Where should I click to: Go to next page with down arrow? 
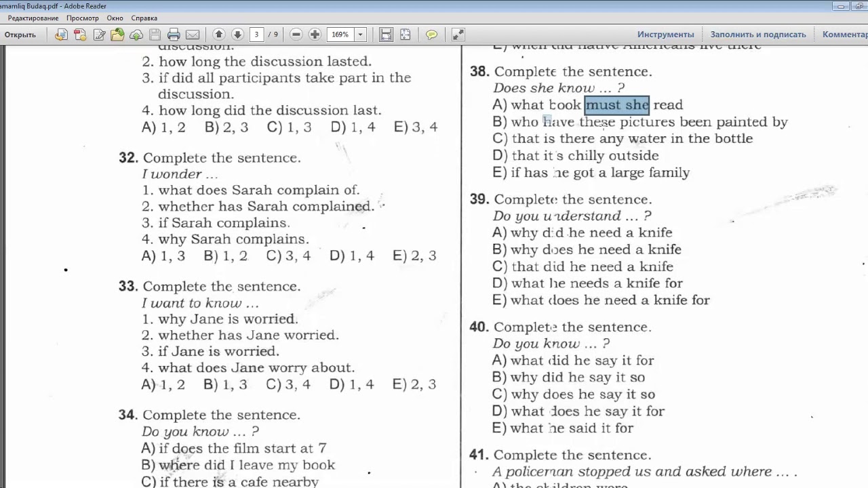tap(237, 35)
